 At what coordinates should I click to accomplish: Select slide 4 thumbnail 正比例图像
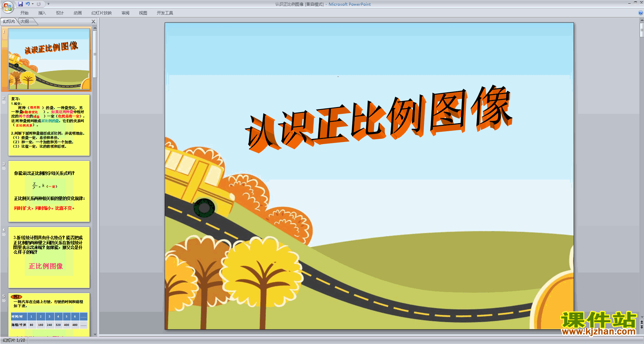click(49, 257)
